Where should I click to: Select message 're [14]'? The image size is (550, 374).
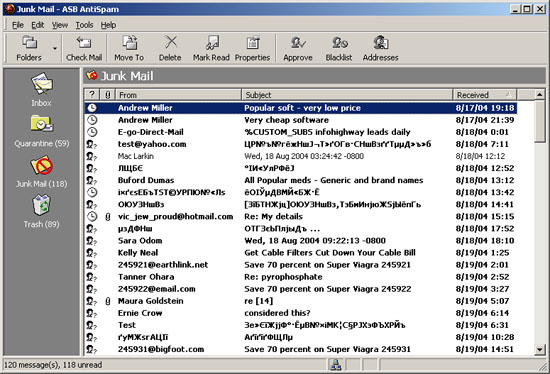click(x=301, y=301)
